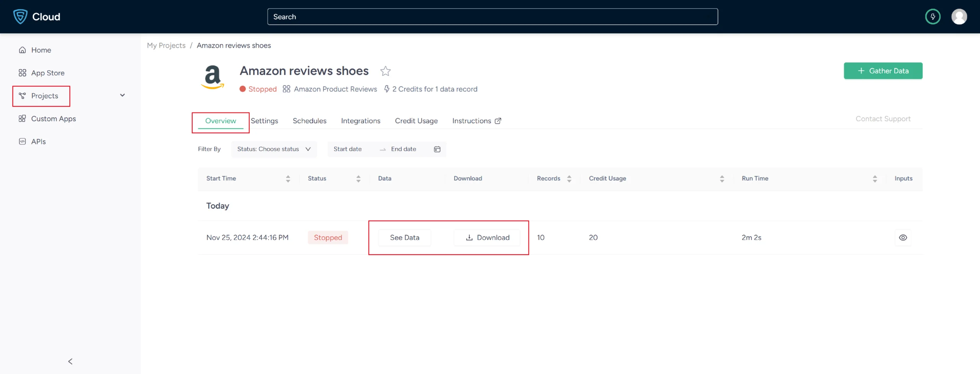Open the Instructions external link
This screenshot has width=980, height=374.
pos(477,121)
